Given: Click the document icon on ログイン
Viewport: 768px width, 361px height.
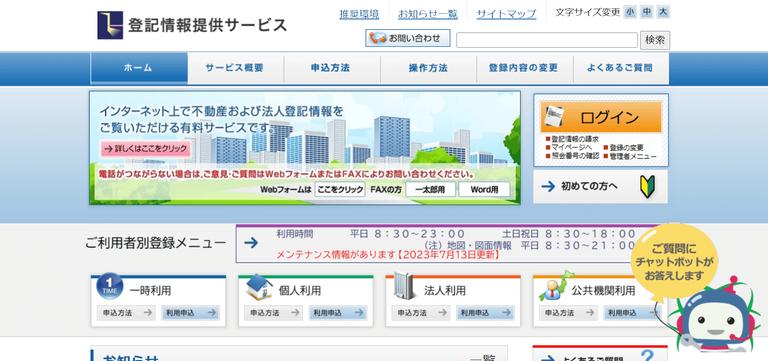Looking at the screenshot, I should pyautogui.click(x=554, y=117).
